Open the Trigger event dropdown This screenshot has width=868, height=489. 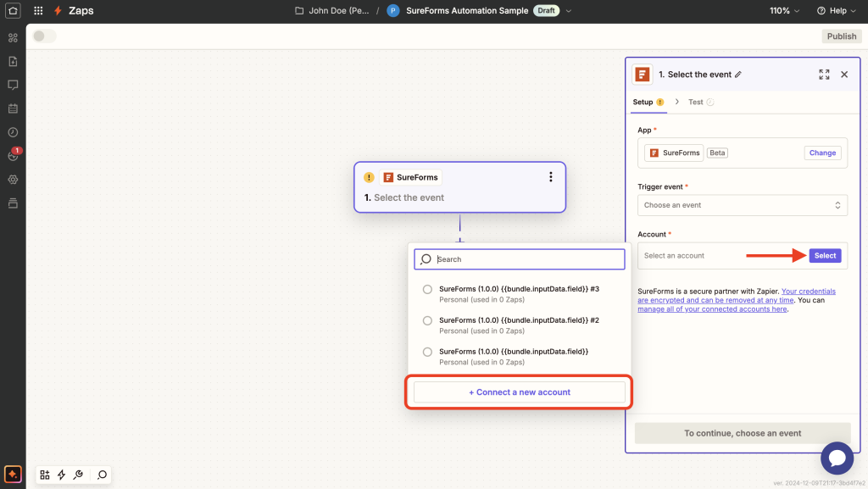tap(742, 205)
